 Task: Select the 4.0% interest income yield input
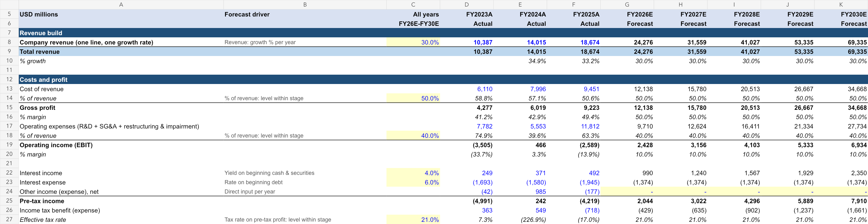click(x=413, y=173)
